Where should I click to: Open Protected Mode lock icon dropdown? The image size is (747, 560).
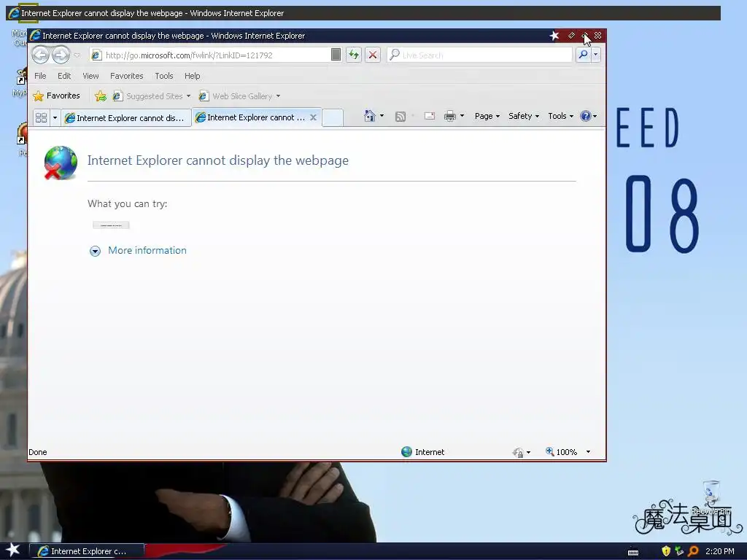(521, 452)
